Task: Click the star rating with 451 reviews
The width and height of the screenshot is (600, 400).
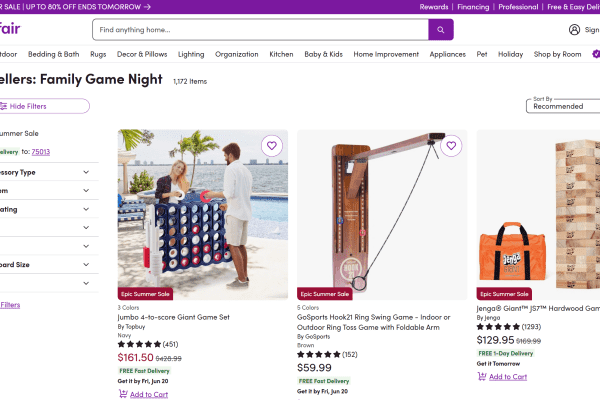Action: (148, 344)
